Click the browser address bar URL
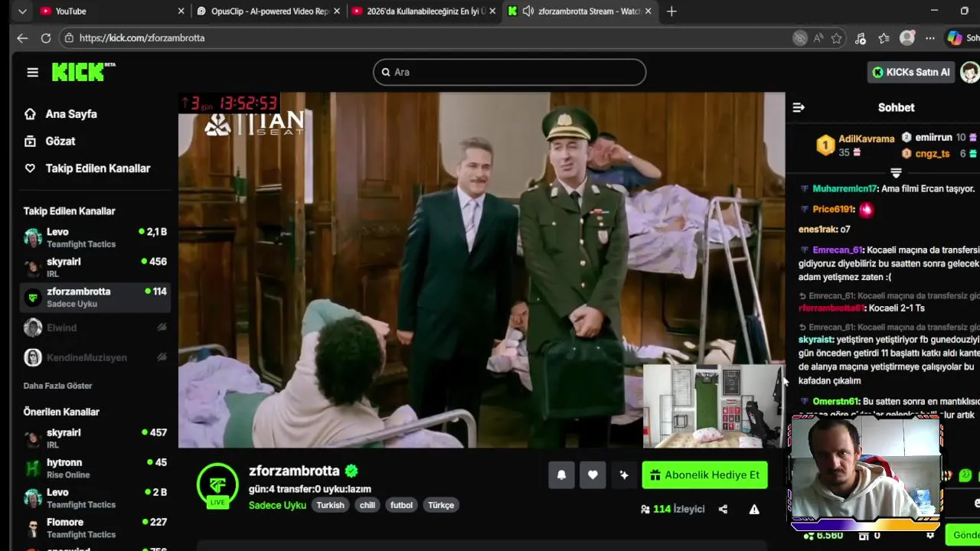This screenshot has height=551, width=980. 142,37
